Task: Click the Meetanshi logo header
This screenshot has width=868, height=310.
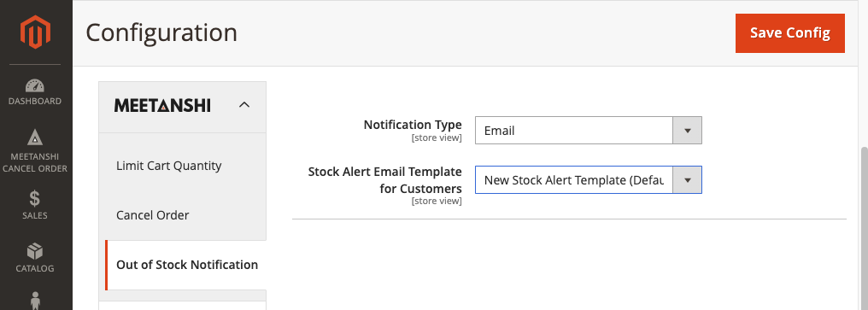Action: (x=162, y=105)
